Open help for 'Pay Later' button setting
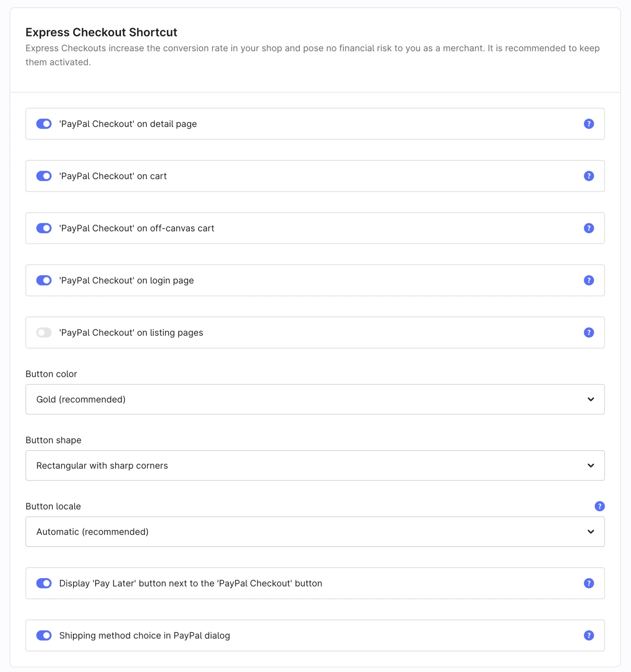Viewport: 631px width, 672px height. [x=589, y=583]
